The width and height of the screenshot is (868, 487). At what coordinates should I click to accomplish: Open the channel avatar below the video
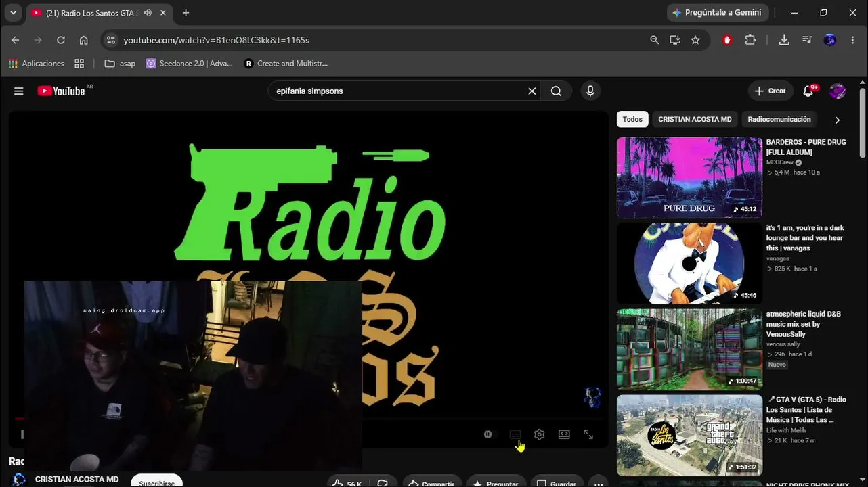point(20,480)
